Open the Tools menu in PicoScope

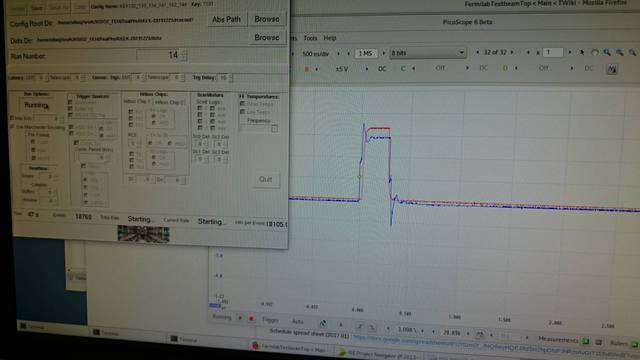(x=310, y=38)
